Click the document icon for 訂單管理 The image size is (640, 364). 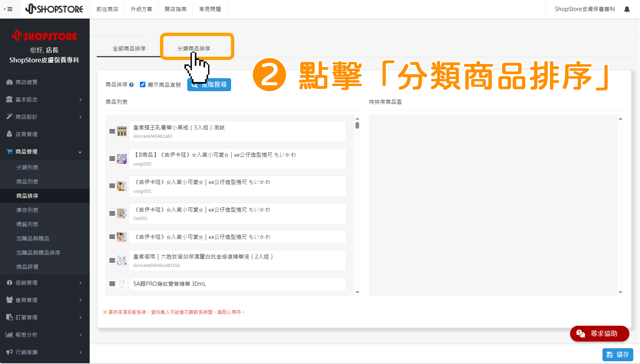[x=9, y=317]
